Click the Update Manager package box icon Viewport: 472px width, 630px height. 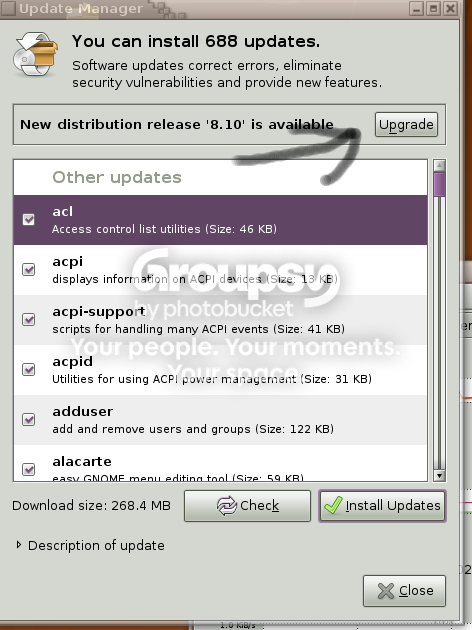tap(35, 54)
